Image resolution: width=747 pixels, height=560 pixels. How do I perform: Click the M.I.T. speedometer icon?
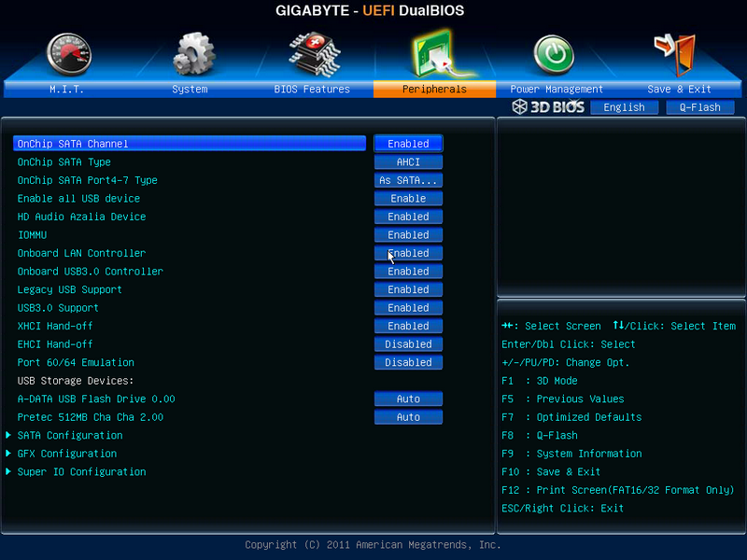pyautogui.click(x=69, y=54)
